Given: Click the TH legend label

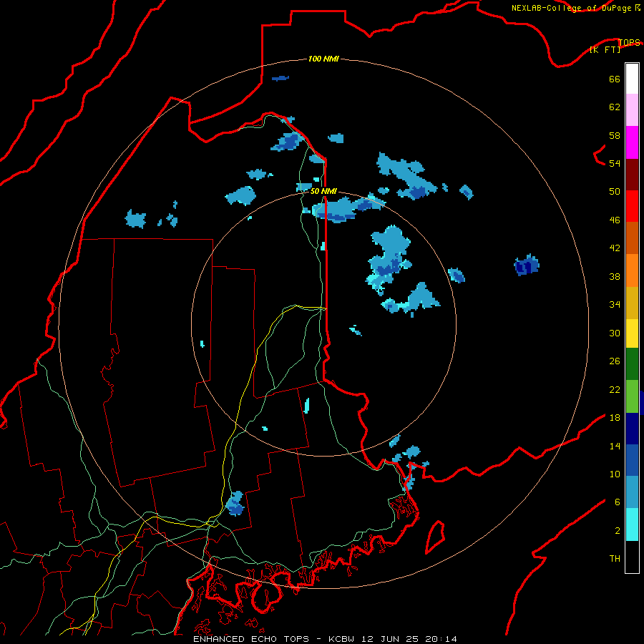Looking at the screenshot, I should [x=615, y=559].
